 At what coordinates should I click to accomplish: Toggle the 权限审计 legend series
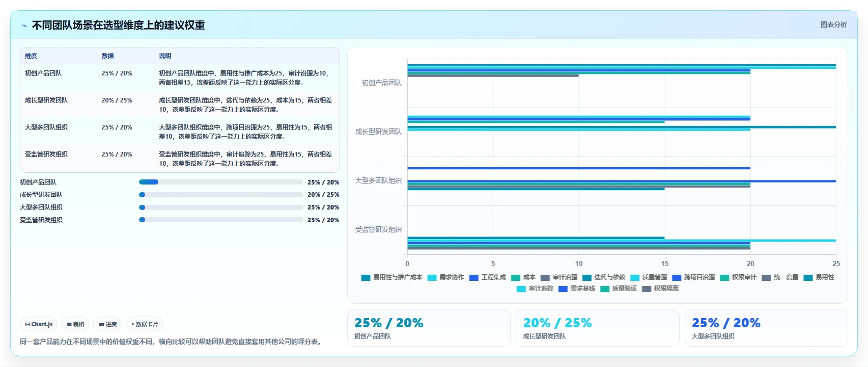(x=738, y=277)
